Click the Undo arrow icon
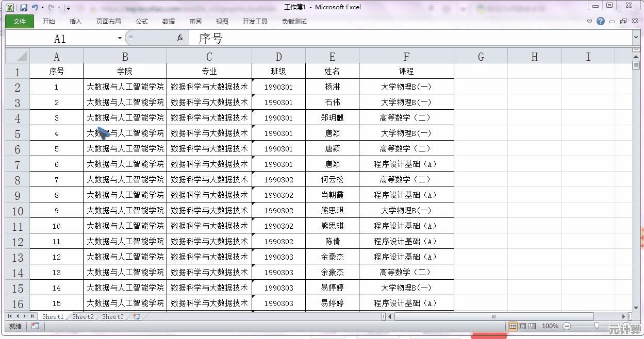This screenshot has width=644, height=339. pos(35,8)
